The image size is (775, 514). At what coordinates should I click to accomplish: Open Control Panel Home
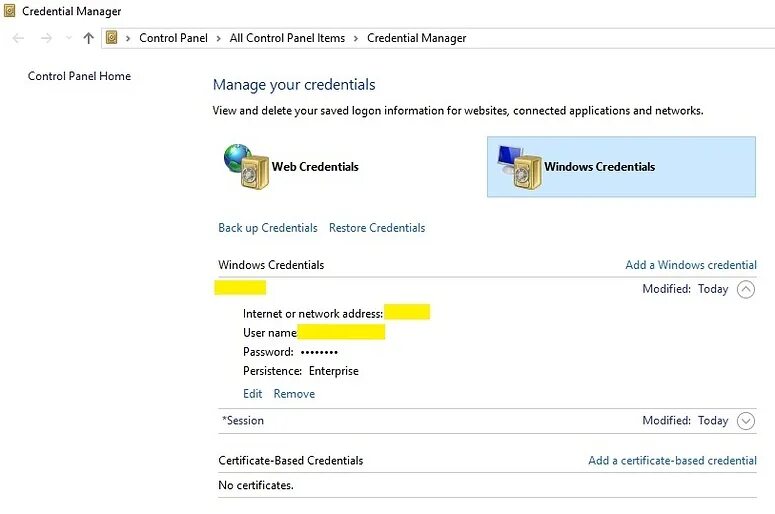[79, 76]
